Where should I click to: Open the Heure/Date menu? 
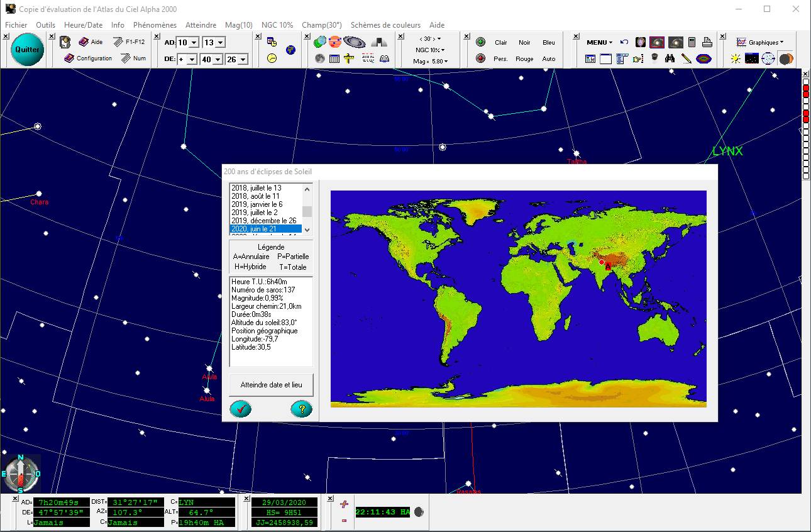83,25
